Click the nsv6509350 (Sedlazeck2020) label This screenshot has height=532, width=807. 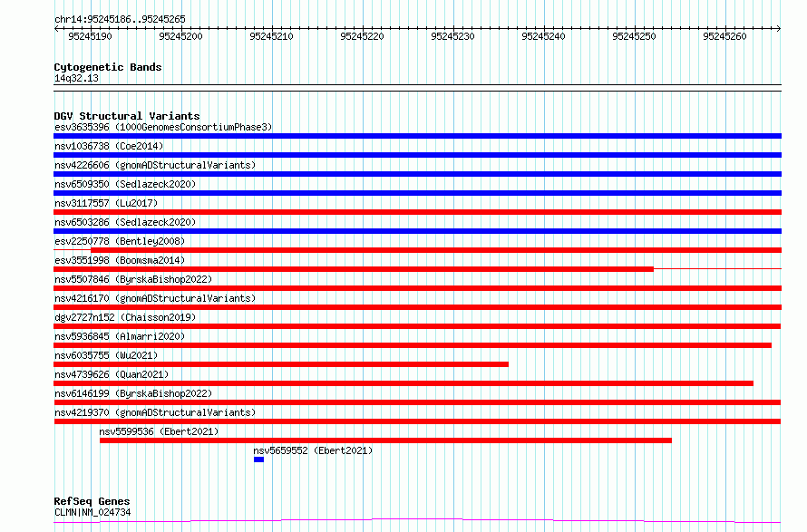coord(125,184)
